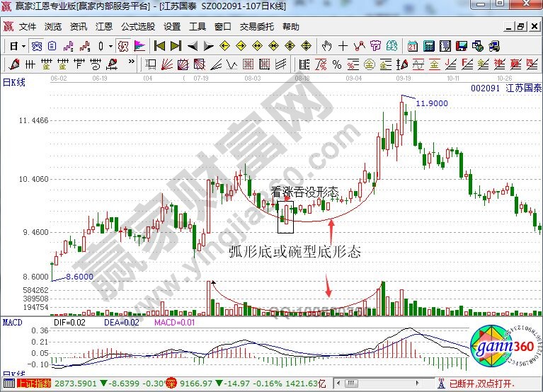Select the percent line drawing tool
The image size is (543, 392).
337,65
